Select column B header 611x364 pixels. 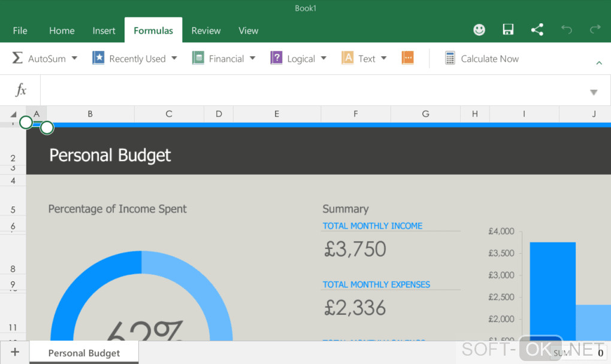[x=90, y=114]
